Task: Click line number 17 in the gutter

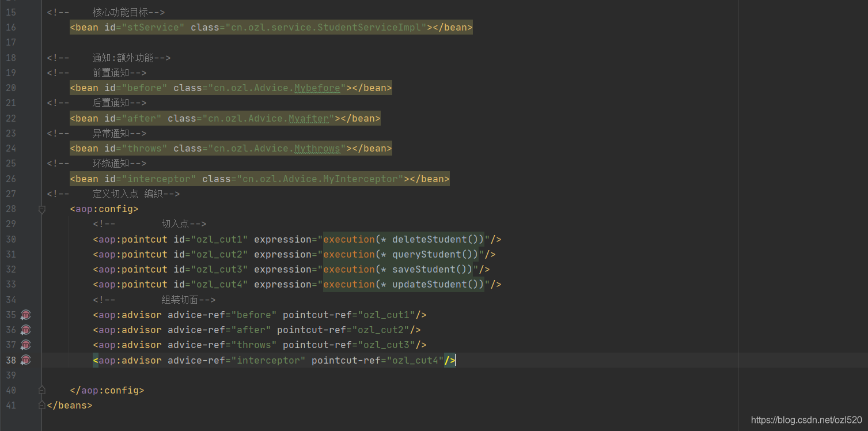Action: [x=11, y=43]
